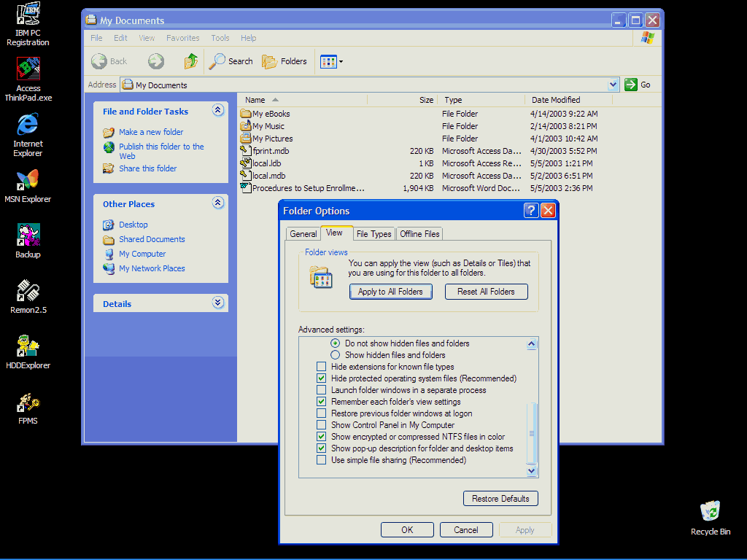Select local.ldb file icon
Screen dimensions: 747x560
246,163
